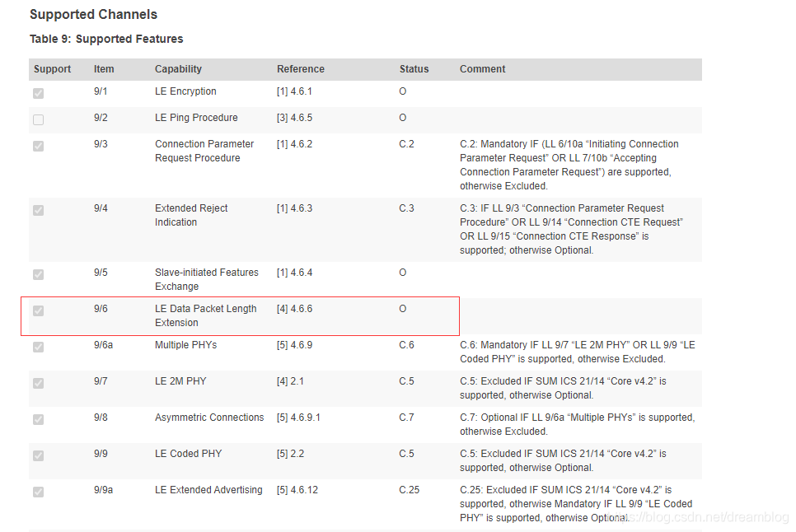The height and width of the screenshot is (532, 796).
Task: Click item number 9/5
Action: pos(101,273)
